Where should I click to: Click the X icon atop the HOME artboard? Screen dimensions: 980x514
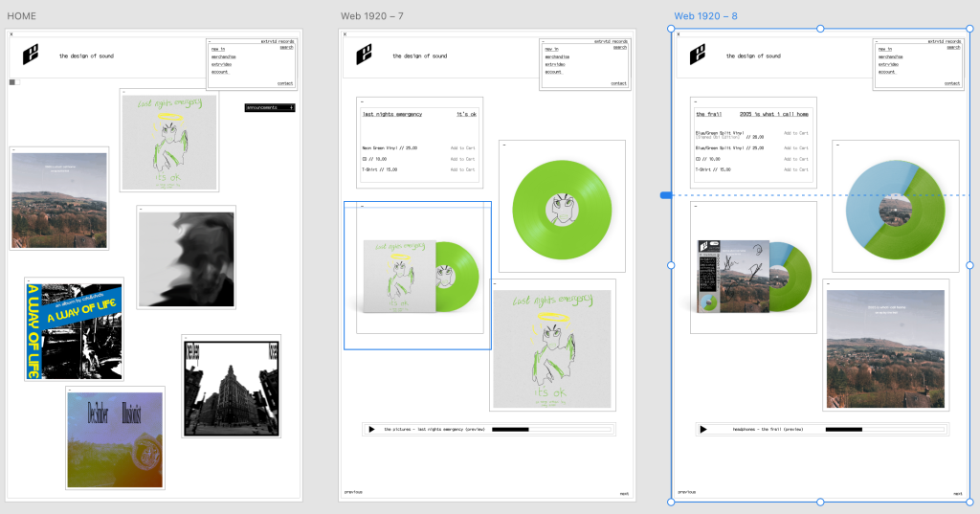pyautogui.click(x=11, y=34)
